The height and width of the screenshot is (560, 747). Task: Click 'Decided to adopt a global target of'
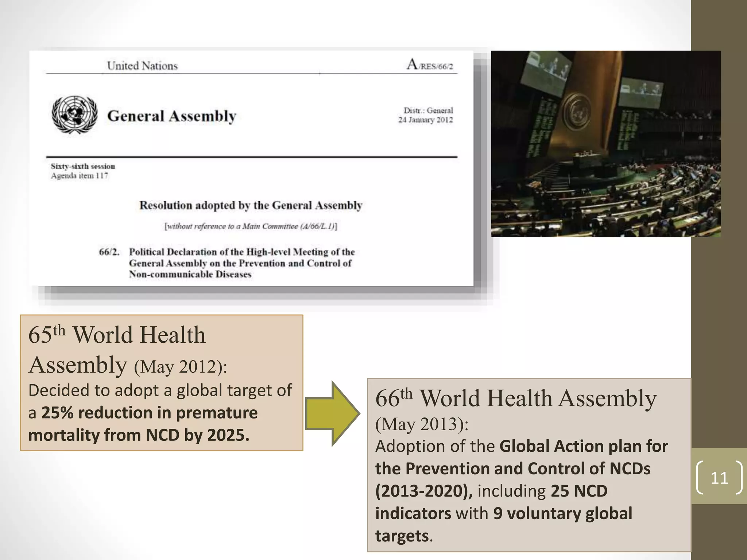pyautogui.click(x=160, y=390)
